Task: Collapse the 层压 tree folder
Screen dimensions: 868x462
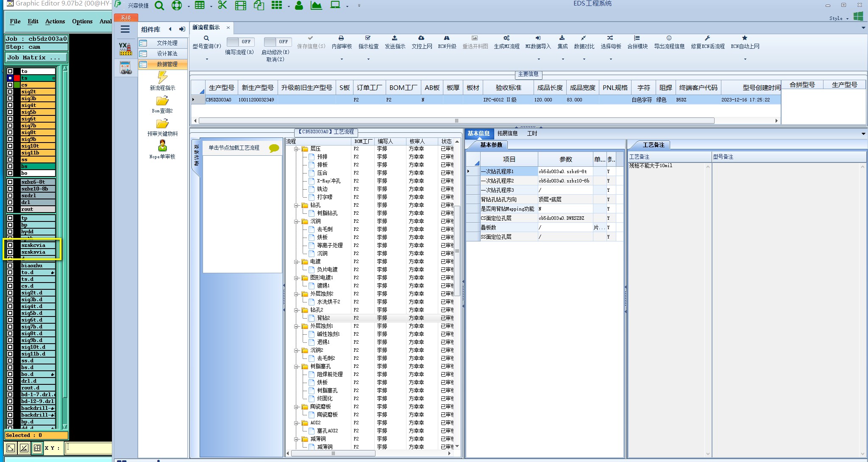Action: point(297,149)
